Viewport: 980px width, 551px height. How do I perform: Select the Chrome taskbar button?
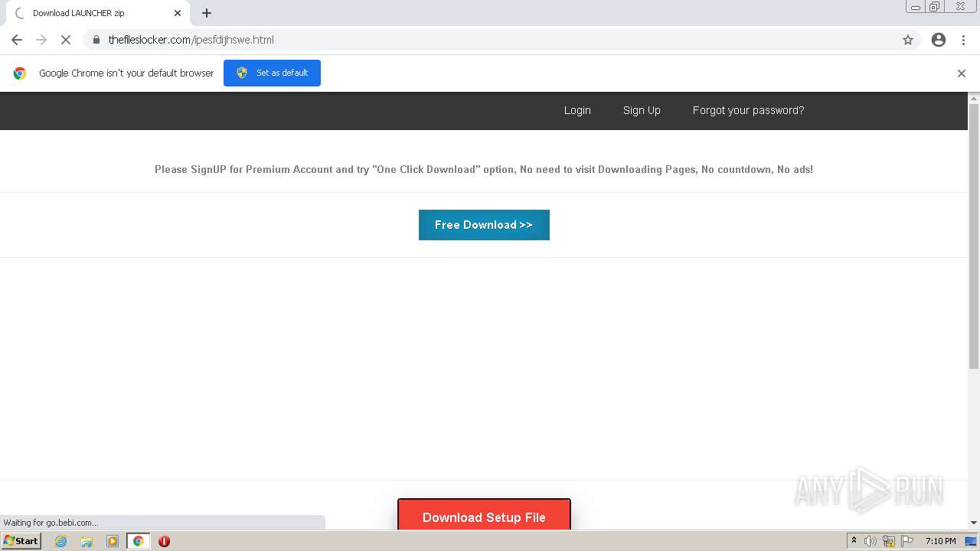138,541
